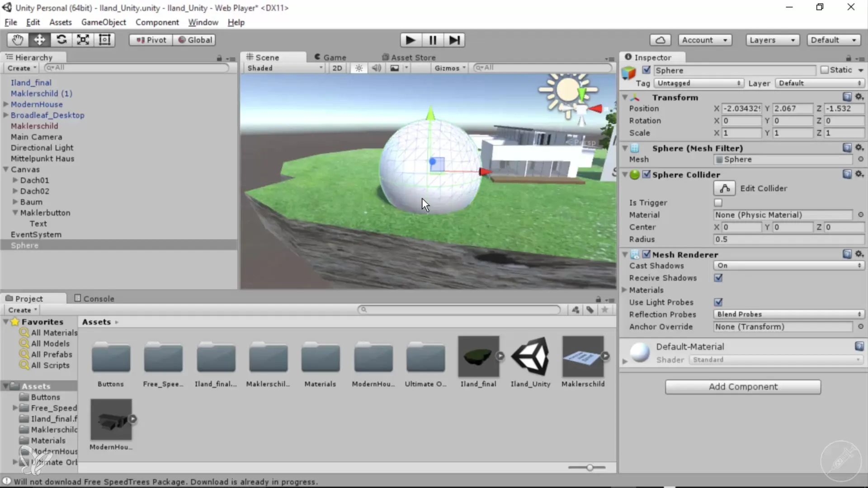This screenshot has height=488, width=868.
Task: Toggle scene audio speaker icon
Action: pyautogui.click(x=376, y=68)
